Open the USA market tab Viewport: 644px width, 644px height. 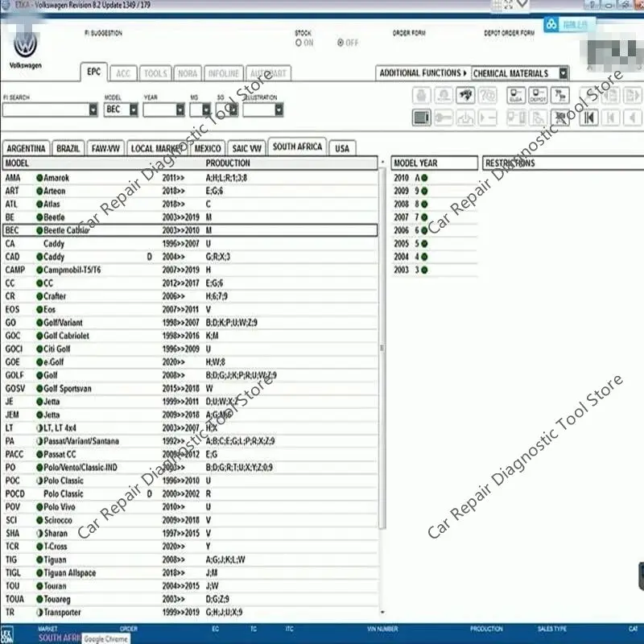coord(342,149)
